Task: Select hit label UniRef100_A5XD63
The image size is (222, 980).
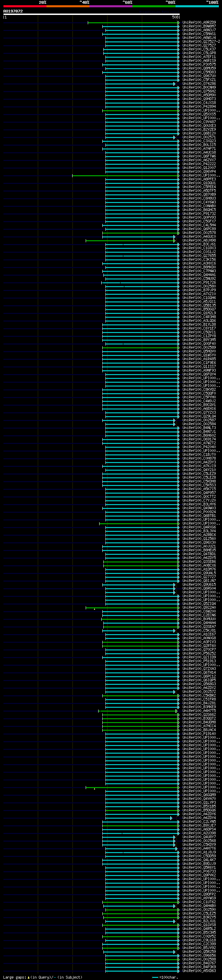Action: [199, 971]
